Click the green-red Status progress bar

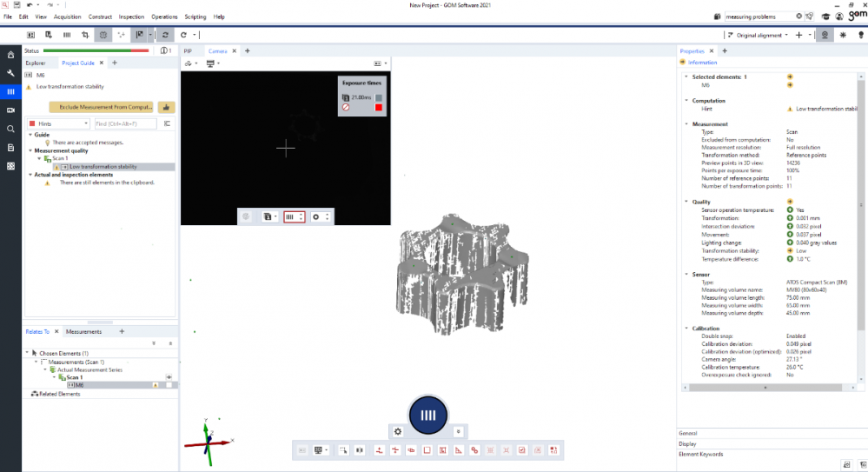pos(96,50)
